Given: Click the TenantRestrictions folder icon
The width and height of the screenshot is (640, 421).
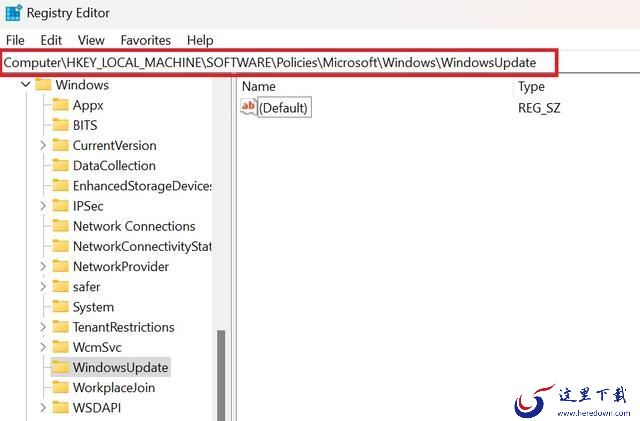Looking at the screenshot, I should (x=60, y=327).
